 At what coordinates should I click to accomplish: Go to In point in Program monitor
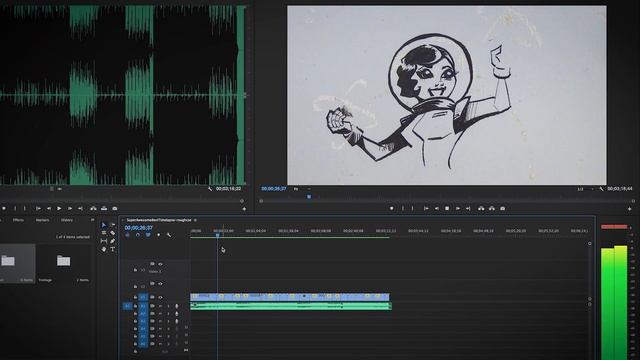point(426,209)
